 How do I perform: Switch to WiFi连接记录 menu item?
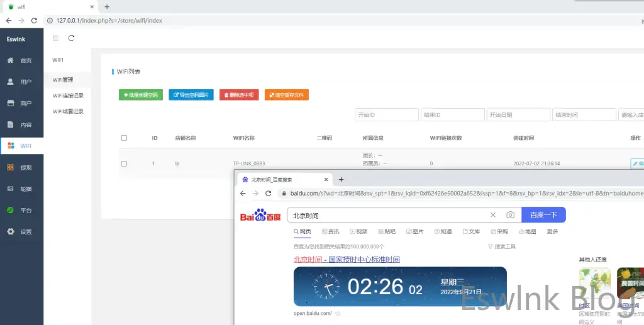(x=68, y=96)
